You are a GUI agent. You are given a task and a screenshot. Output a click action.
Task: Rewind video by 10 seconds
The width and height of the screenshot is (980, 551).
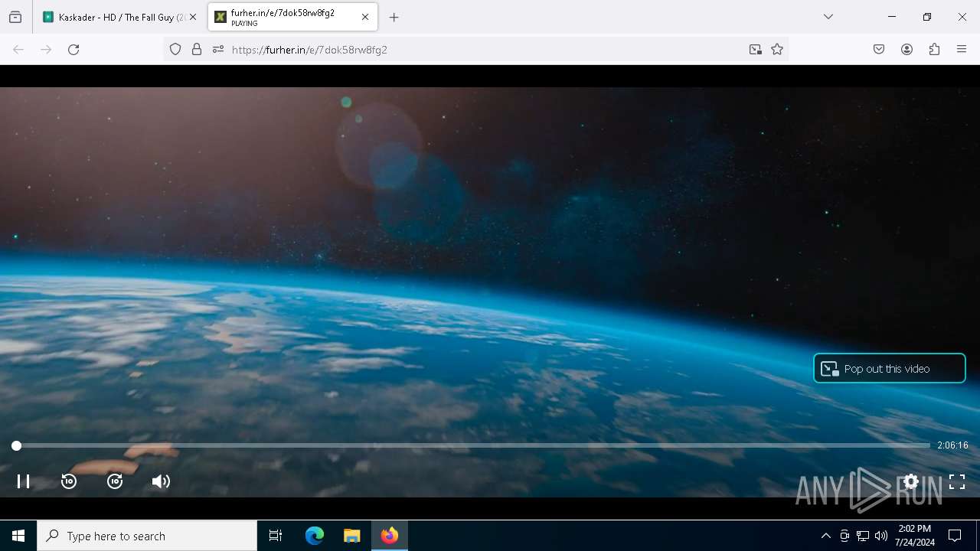[x=69, y=481]
